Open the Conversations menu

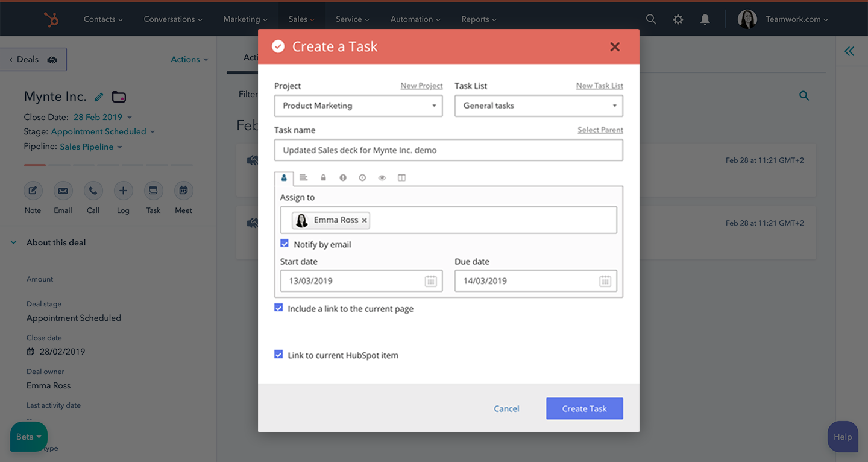(x=173, y=19)
